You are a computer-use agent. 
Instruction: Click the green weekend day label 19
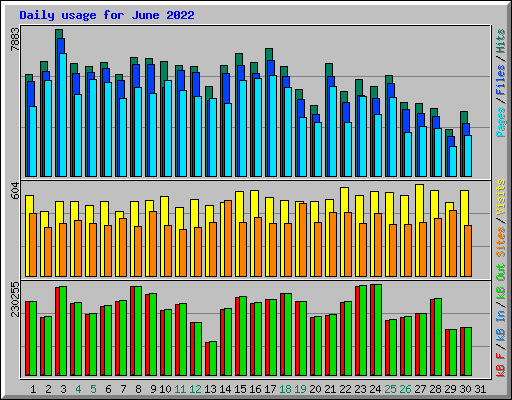click(x=300, y=389)
